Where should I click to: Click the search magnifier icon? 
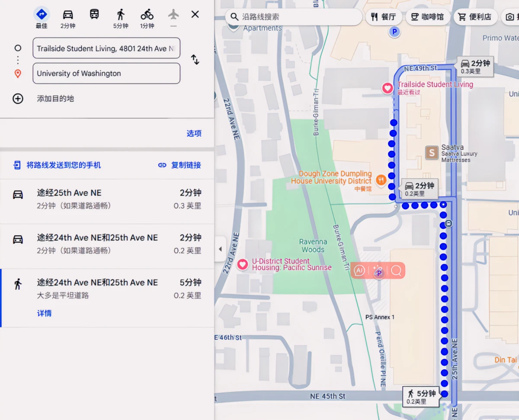(234, 17)
